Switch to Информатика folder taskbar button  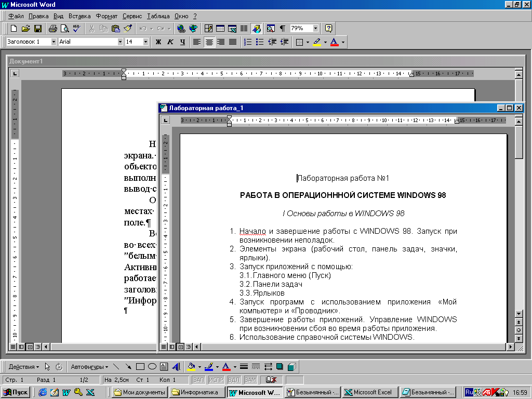tap(197, 392)
